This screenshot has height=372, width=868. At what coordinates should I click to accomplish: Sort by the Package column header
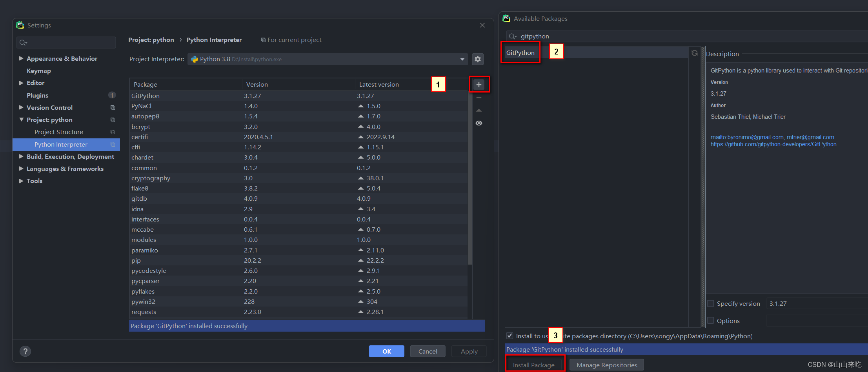pos(186,84)
